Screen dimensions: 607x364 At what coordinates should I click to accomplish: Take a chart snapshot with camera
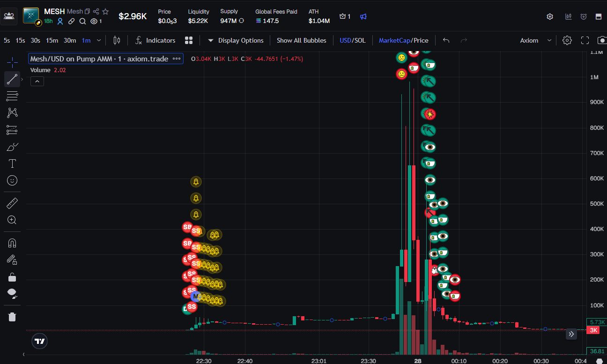point(602,40)
